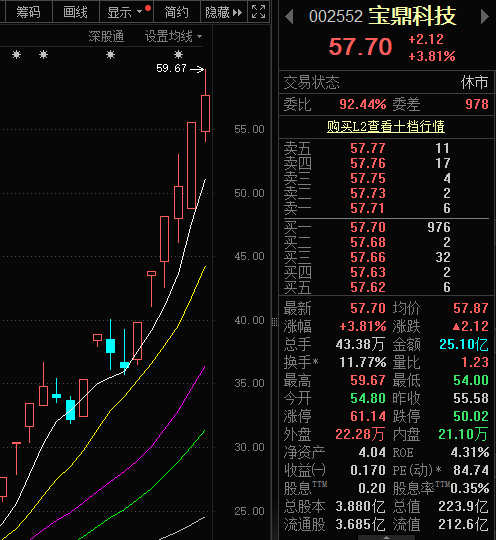
Task: Go to previous stock arrow
Action: tap(290, 17)
